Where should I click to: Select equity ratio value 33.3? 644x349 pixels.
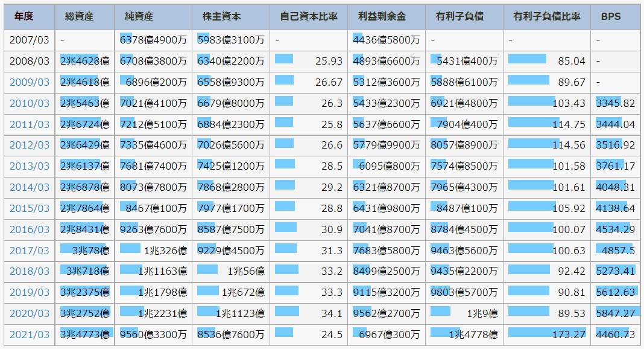332,292
